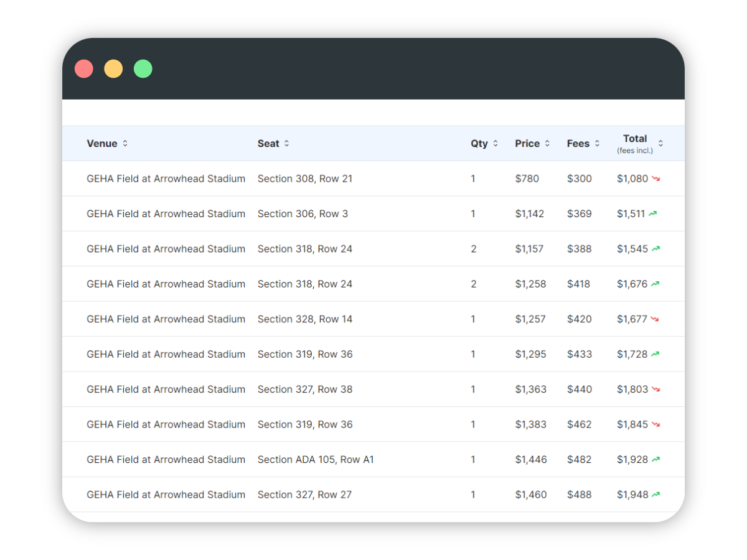This screenshot has width=747, height=560.
Task: Open the listing for Section 308, Row 21
Action: [304, 179]
